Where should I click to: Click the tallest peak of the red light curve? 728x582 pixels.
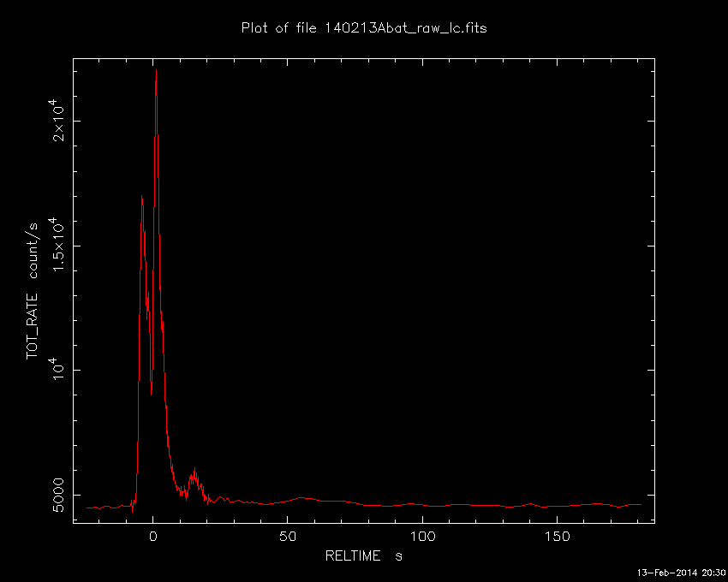[156, 70]
